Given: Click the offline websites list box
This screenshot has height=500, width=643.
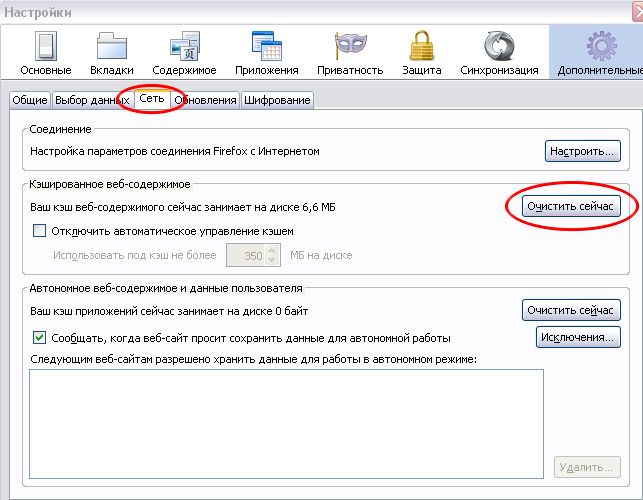Looking at the screenshot, I should (286, 424).
